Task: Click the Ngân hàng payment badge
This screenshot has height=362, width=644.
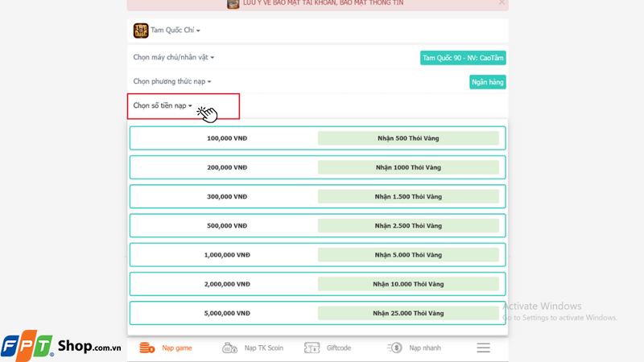Action: (x=488, y=82)
